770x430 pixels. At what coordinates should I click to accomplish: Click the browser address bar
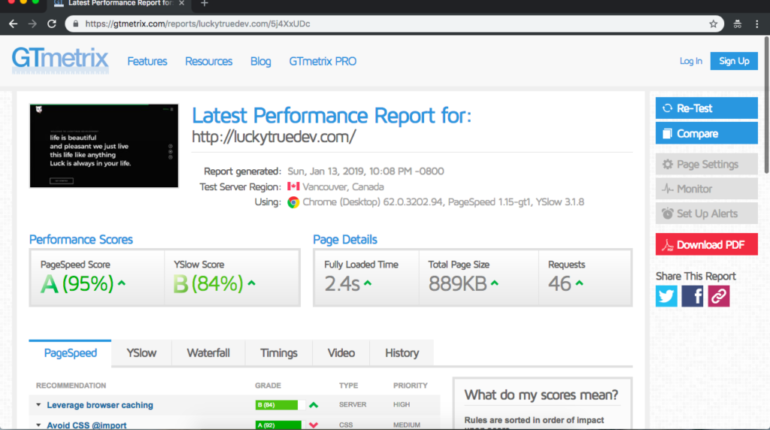(x=390, y=23)
